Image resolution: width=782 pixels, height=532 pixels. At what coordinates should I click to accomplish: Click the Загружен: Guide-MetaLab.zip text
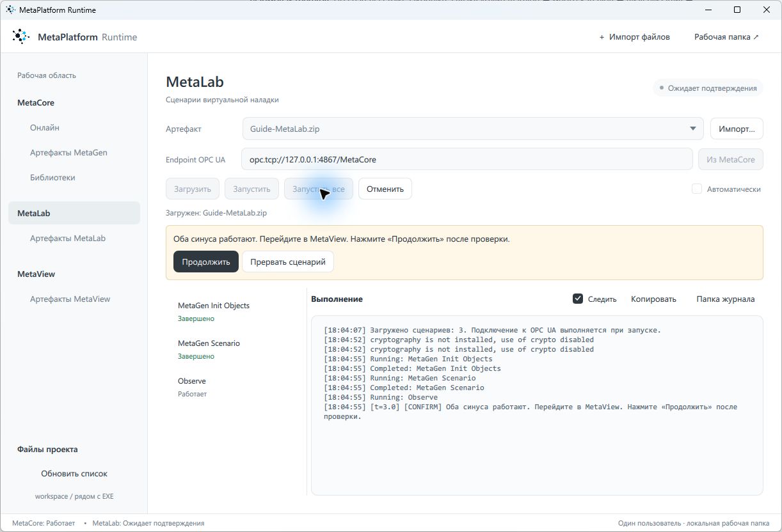pos(216,213)
